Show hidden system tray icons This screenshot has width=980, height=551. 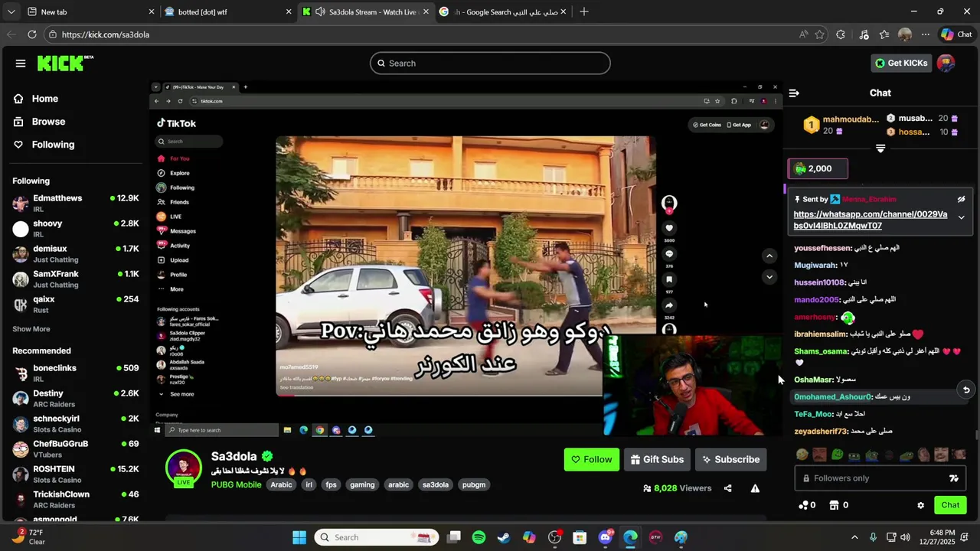coord(854,537)
